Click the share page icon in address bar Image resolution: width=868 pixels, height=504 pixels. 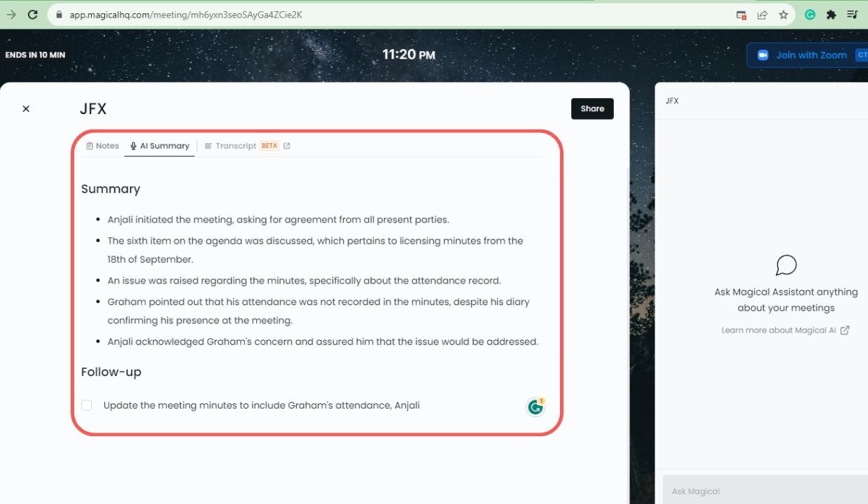762,15
